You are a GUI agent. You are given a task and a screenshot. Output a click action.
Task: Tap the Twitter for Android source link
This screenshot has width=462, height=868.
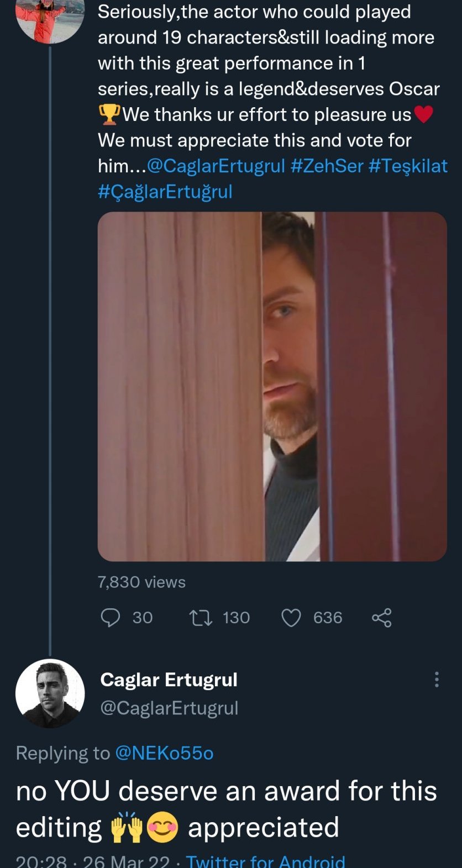click(265, 861)
